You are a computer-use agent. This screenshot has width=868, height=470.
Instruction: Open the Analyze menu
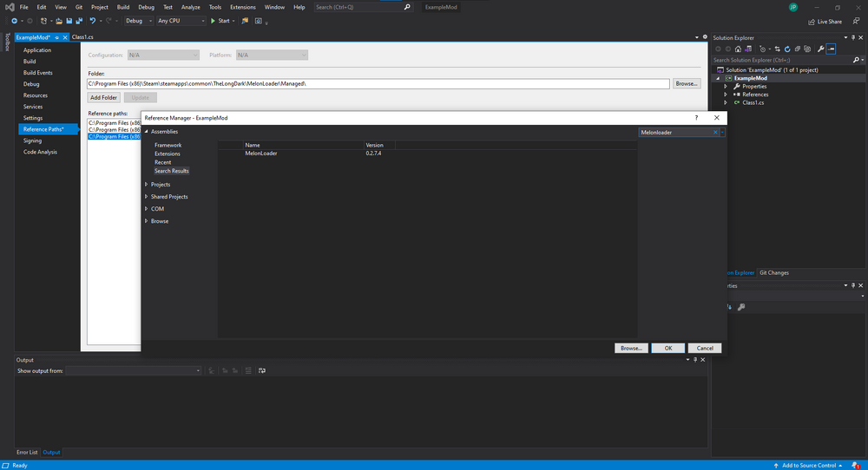pyautogui.click(x=190, y=7)
